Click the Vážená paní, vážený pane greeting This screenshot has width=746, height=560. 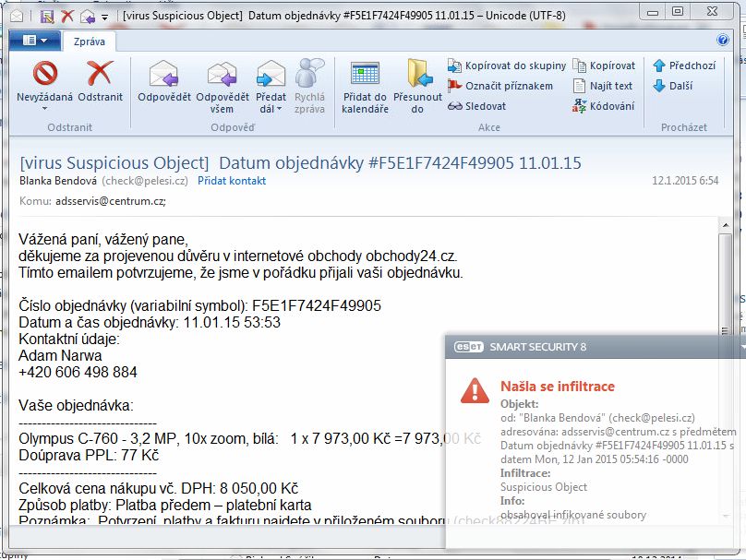click(x=103, y=239)
